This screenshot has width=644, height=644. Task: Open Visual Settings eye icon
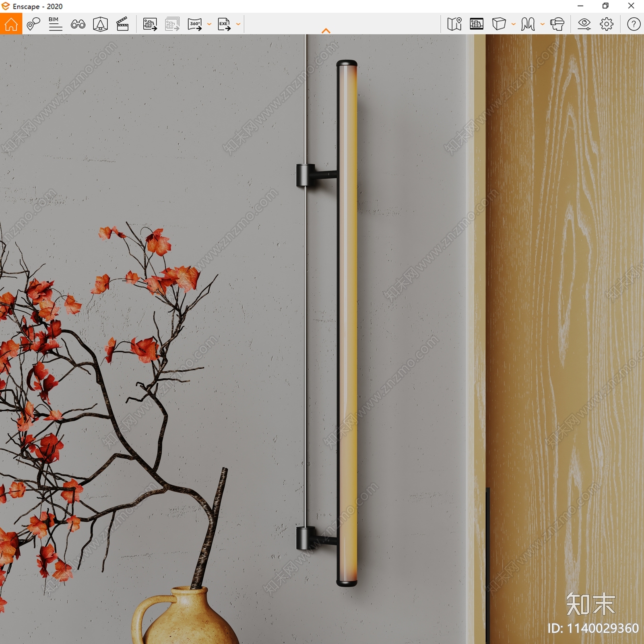(x=584, y=24)
